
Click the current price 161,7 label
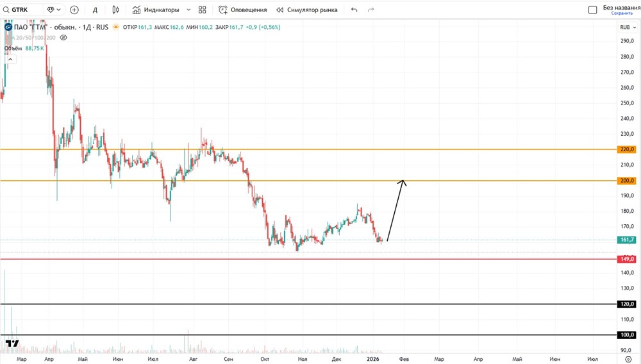[627, 240]
